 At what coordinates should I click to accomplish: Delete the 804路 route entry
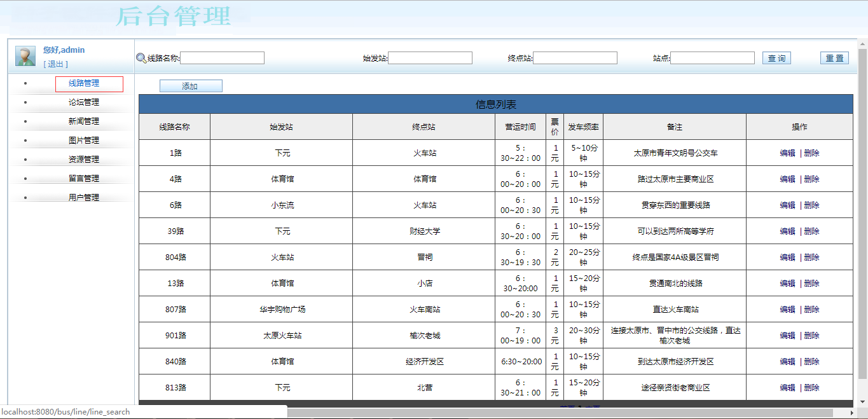coord(811,258)
